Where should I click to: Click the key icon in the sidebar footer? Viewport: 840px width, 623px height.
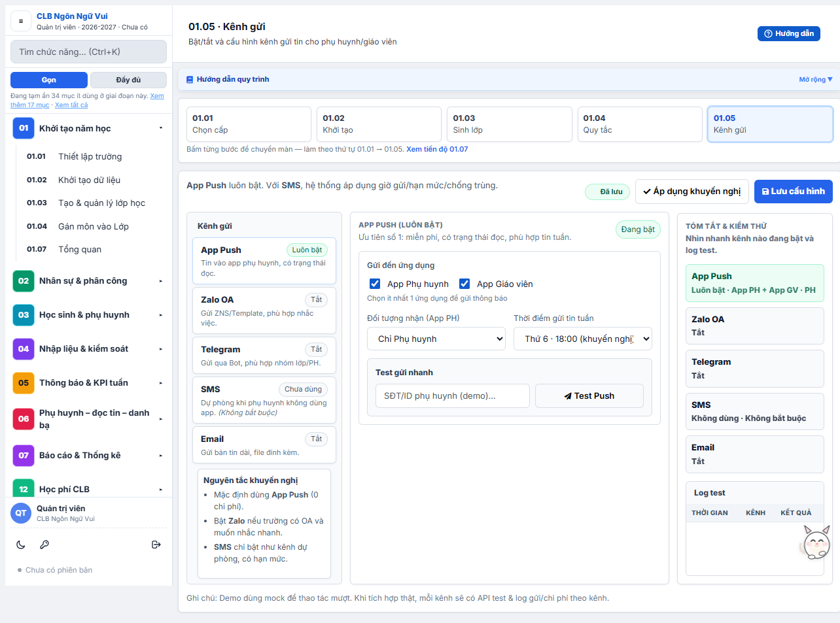(44, 545)
